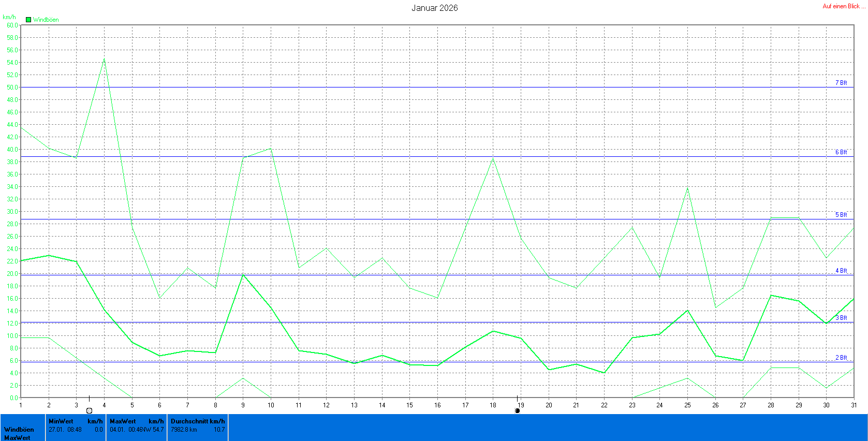The image size is (868, 441).
Task: Click the '30.0' y-axis value
Action: (x=12, y=212)
